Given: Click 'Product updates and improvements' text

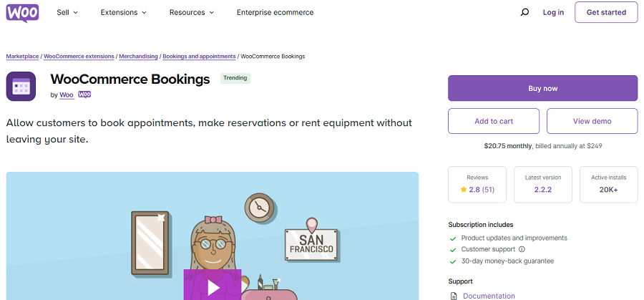Looking at the screenshot, I should pyautogui.click(x=514, y=238).
